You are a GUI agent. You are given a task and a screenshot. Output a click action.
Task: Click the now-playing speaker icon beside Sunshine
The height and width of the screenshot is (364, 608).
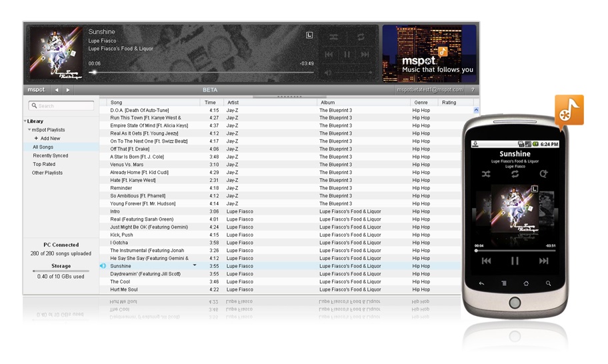103,266
